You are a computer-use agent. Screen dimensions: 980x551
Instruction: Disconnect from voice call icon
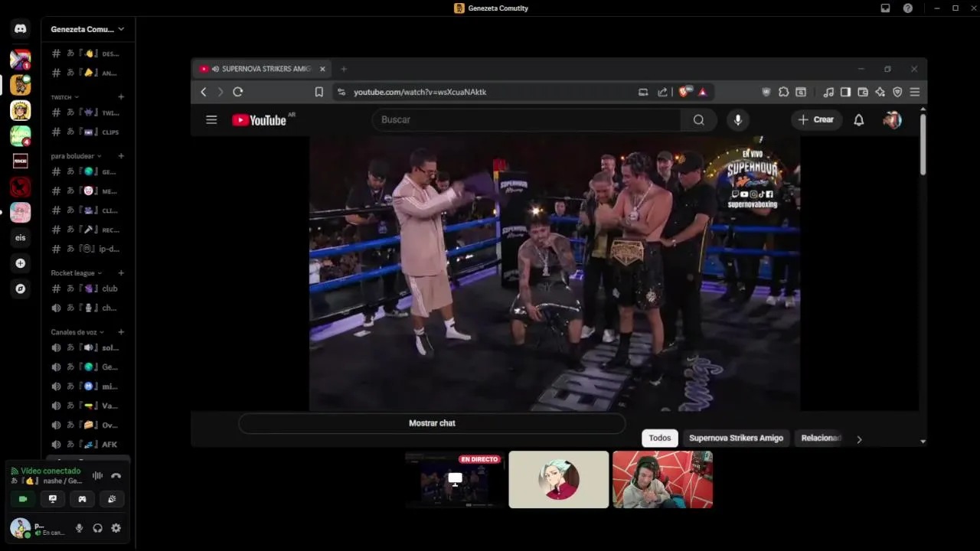point(116,475)
